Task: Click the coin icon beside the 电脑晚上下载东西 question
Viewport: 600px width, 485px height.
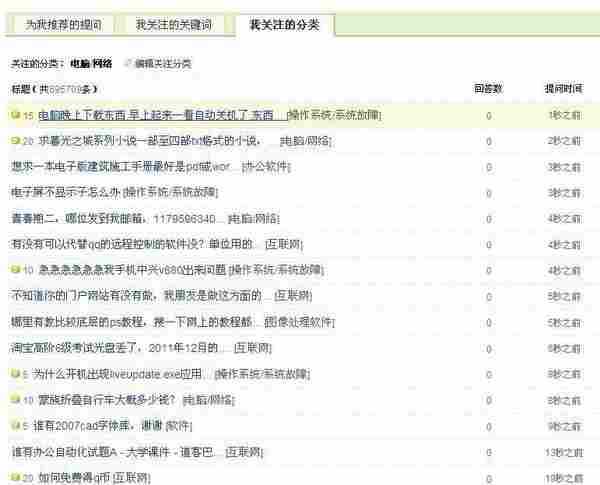Action: (x=15, y=115)
